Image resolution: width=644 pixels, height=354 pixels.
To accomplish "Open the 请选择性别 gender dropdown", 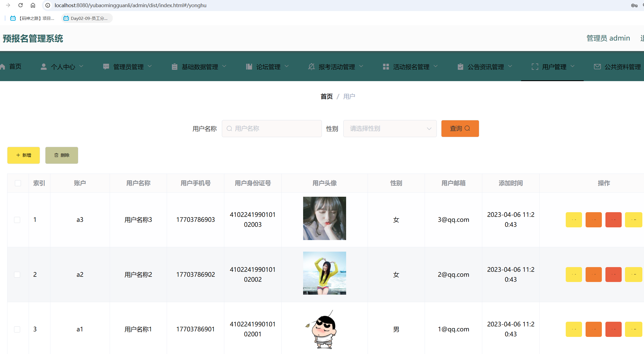I will coord(390,129).
